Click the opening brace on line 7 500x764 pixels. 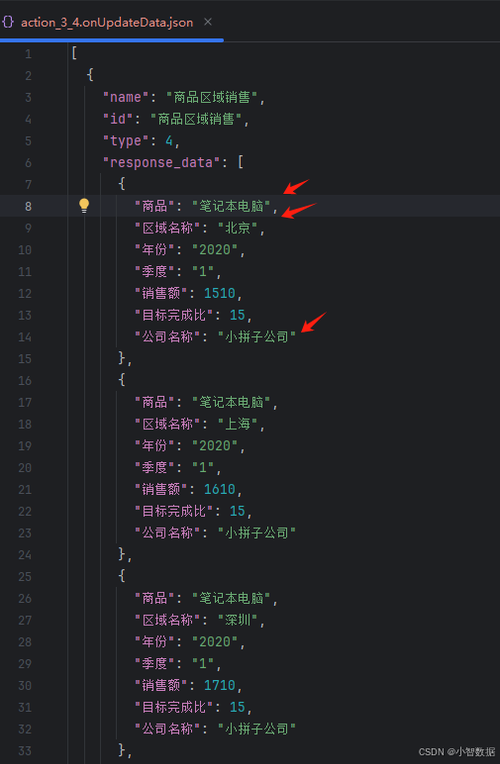point(122,184)
